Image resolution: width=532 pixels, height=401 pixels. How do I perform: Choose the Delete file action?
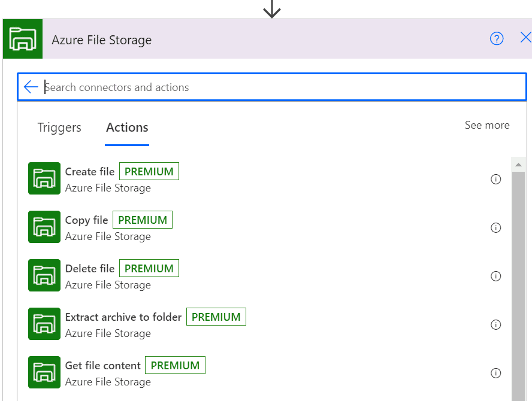click(90, 269)
